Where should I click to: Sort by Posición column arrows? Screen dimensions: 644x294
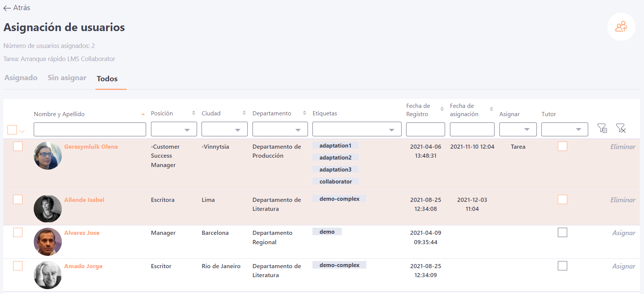click(194, 113)
